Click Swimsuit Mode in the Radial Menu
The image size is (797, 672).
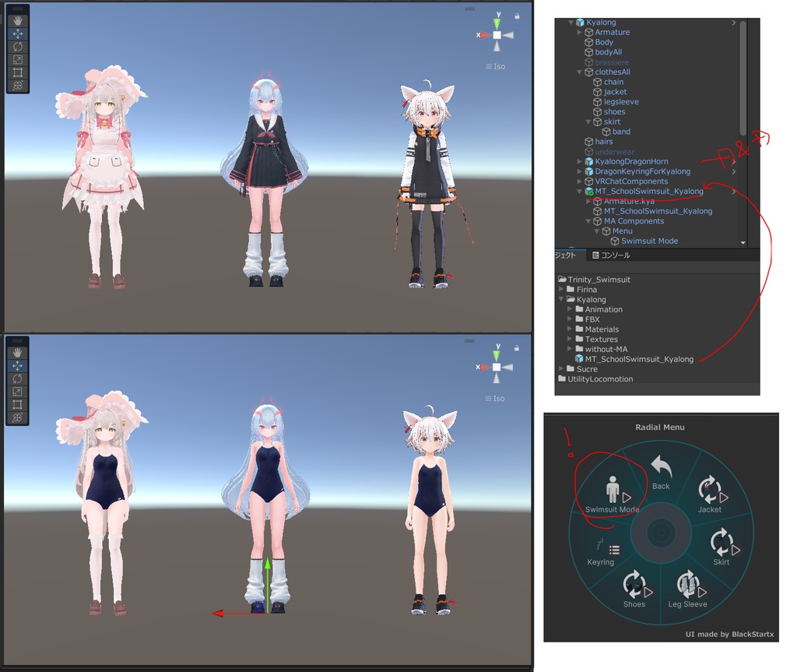[x=612, y=495]
